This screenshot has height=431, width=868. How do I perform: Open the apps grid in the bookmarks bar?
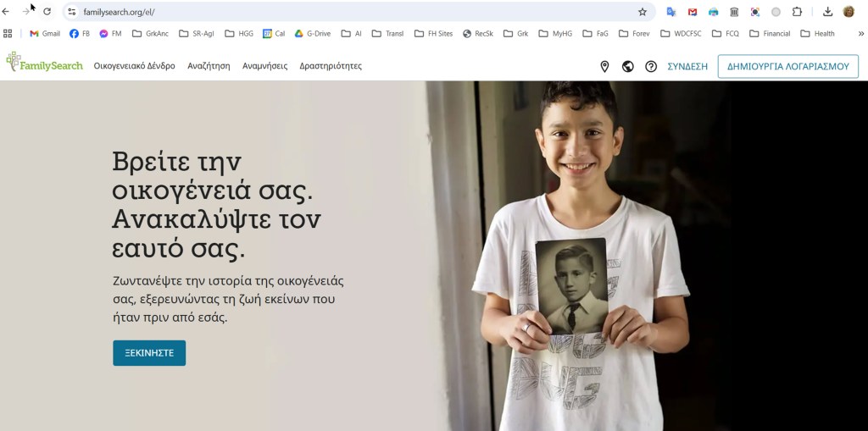[x=7, y=34]
